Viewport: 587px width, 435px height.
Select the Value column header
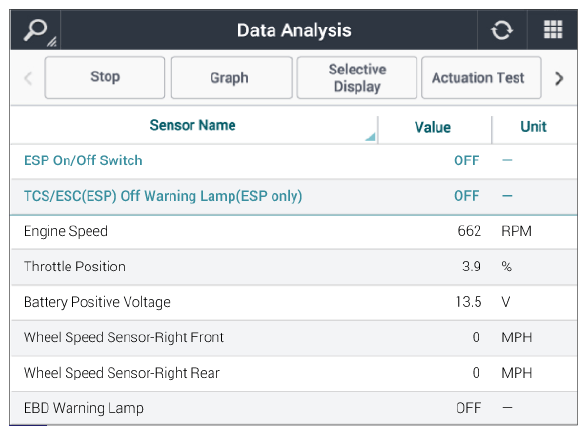tap(433, 127)
